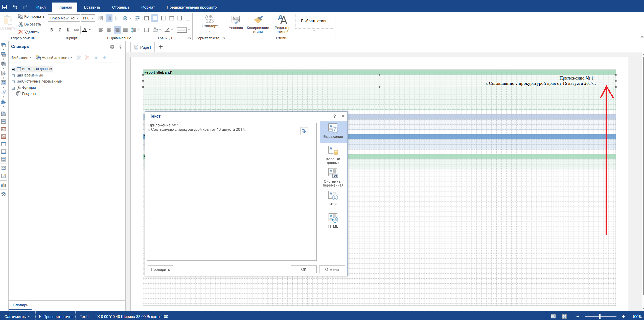Screen dimensions: 644x320
Task: Select the Page1 tab
Action: (143, 47)
